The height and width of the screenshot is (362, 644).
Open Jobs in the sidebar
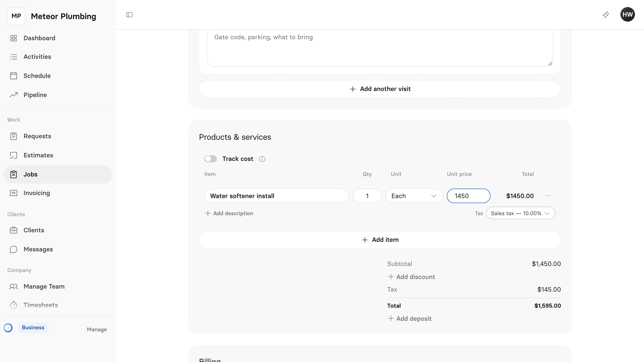coord(58,174)
